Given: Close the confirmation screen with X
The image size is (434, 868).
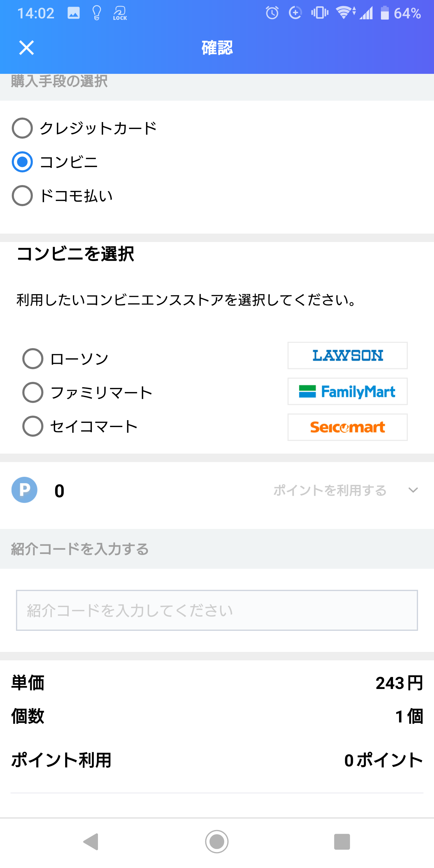Looking at the screenshot, I should pyautogui.click(x=26, y=48).
